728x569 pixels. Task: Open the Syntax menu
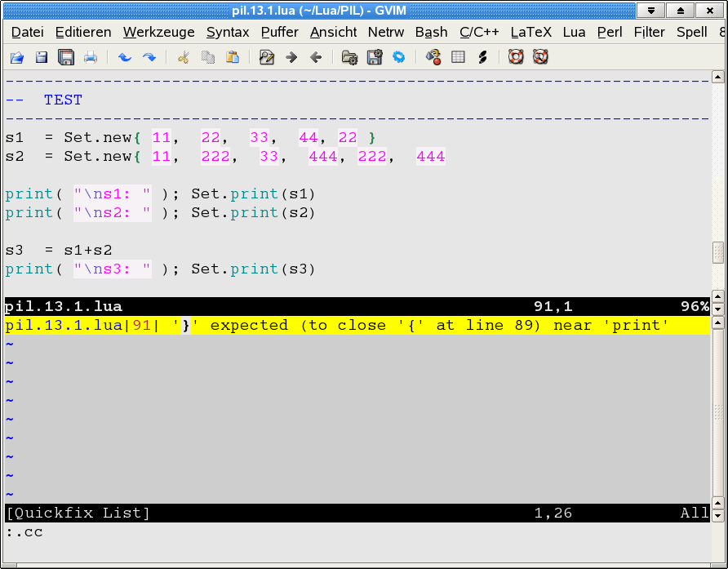[228, 32]
